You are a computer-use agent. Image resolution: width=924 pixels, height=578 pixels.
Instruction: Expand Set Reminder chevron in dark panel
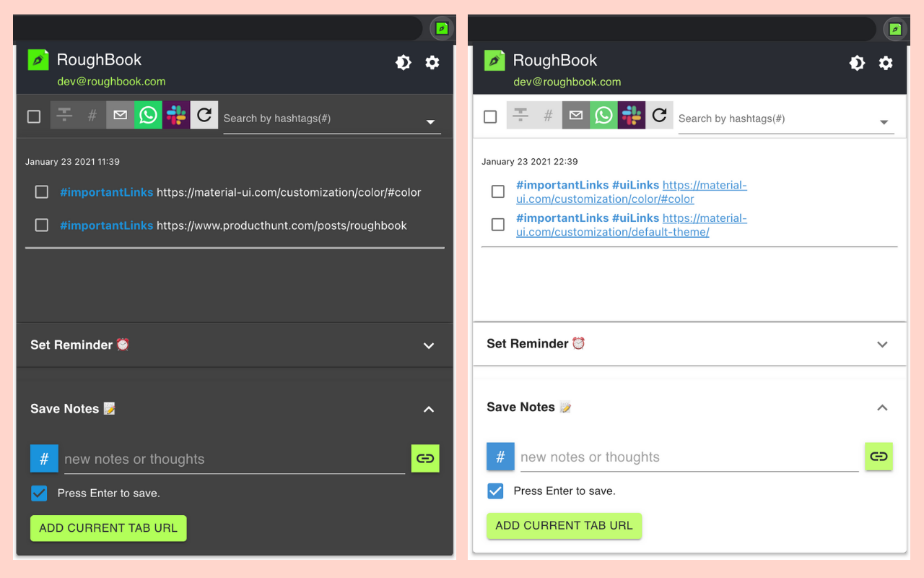coord(429,345)
